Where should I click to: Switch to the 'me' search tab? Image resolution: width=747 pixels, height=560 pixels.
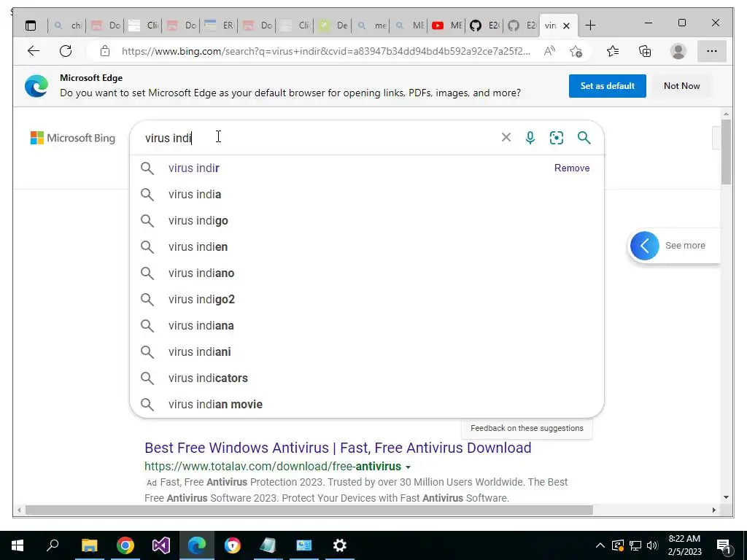pos(371,26)
